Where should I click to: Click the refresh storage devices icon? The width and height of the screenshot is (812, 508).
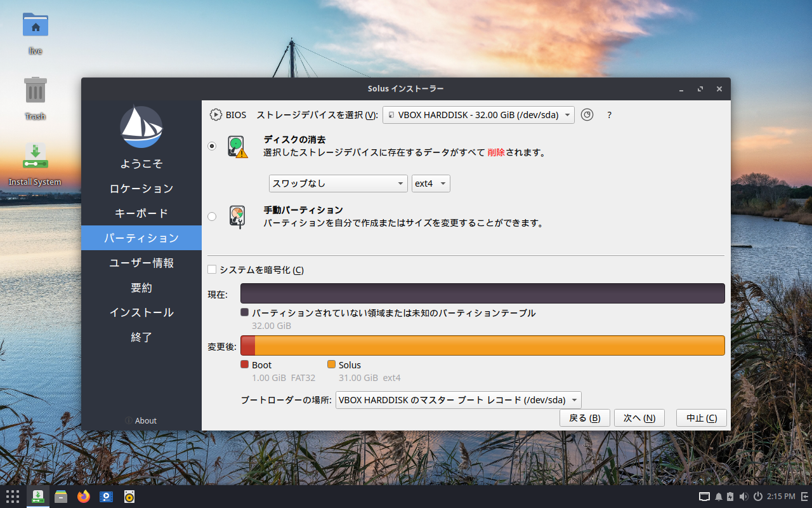click(587, 115)
